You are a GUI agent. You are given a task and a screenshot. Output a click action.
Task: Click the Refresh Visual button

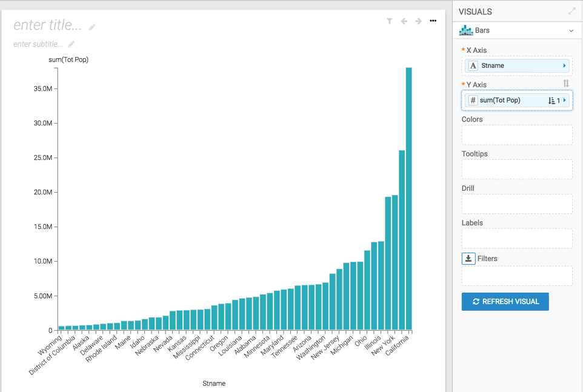[x=505, y=302]
